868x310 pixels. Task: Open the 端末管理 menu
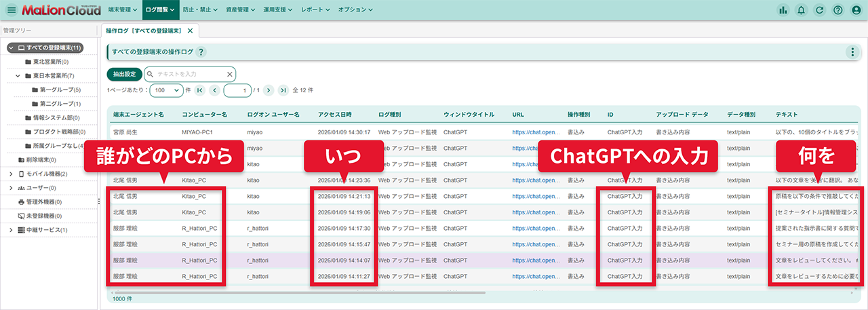click(122, 10)
